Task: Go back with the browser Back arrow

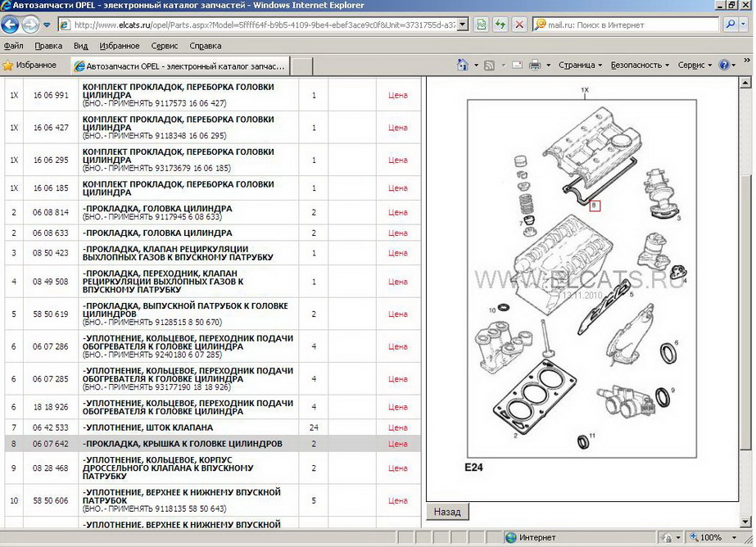Action: tap(10, 25)
